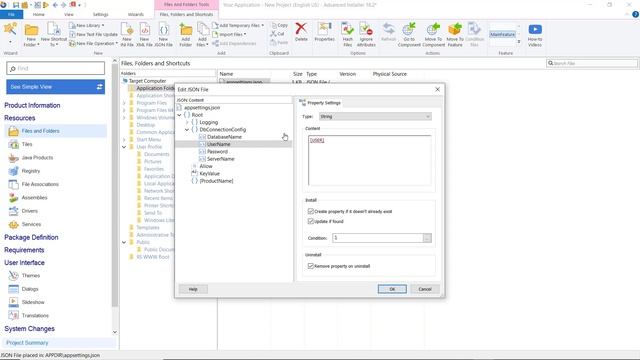Image resolution: width=640 pixels, height=360 pixels.
Task: Click the Condition input field
Action: (x=378, y=238)
